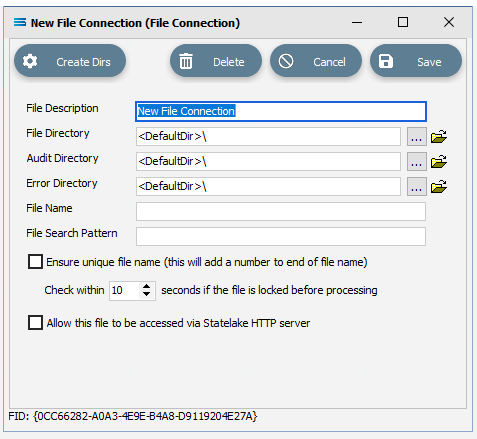This screenshot has height=439, width=477.
Task: Browse File Directory with ellipsis button
Action: click(417, 137)
